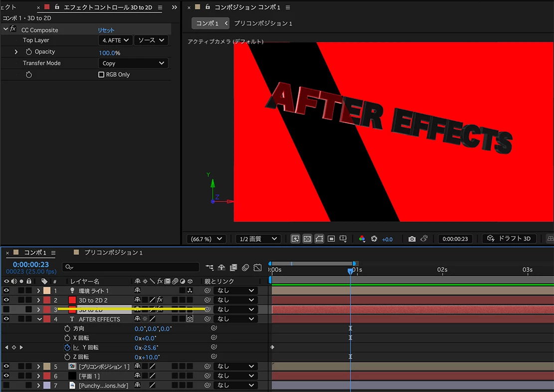Open the show channel RGB icon

point(362,239)
